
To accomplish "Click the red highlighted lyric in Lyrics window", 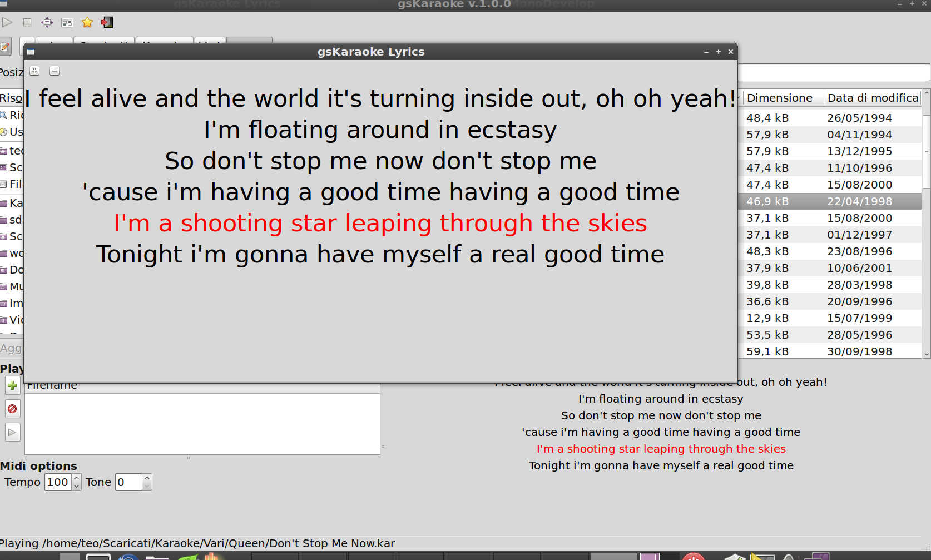I will (x=380, y=224).
